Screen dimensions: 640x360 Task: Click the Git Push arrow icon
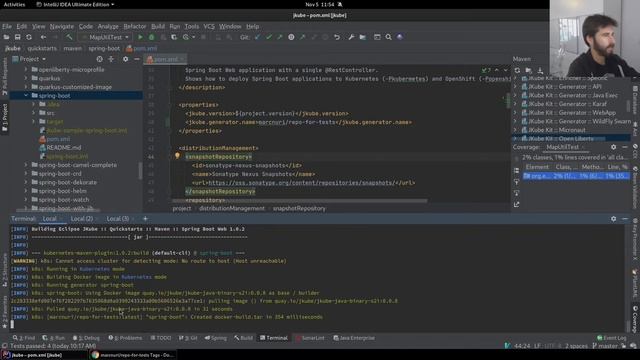click(280, 37)
